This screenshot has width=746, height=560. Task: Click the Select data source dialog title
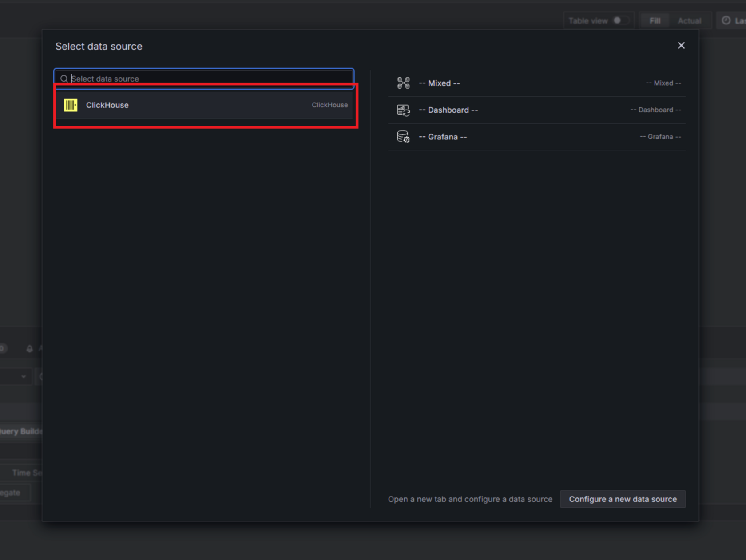(x=99, y=47)
